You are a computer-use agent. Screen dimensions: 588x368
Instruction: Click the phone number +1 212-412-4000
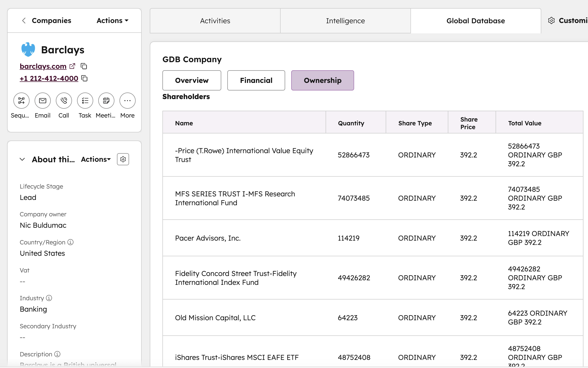[x=49, y=78]
